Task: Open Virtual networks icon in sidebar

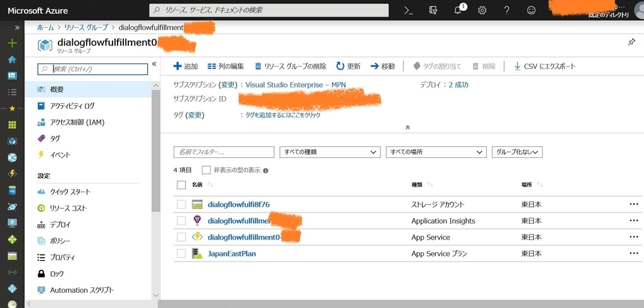Action: coord(13,272)
